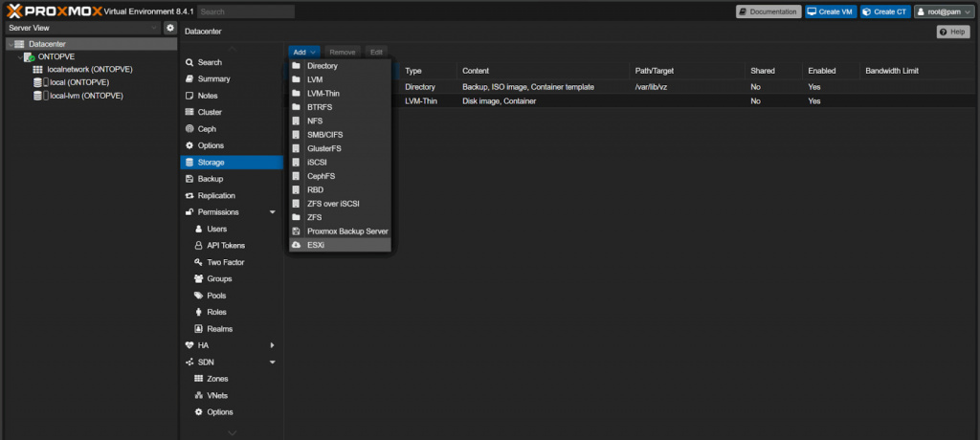Click the Two Factor key icon

(x=199, y=262)
